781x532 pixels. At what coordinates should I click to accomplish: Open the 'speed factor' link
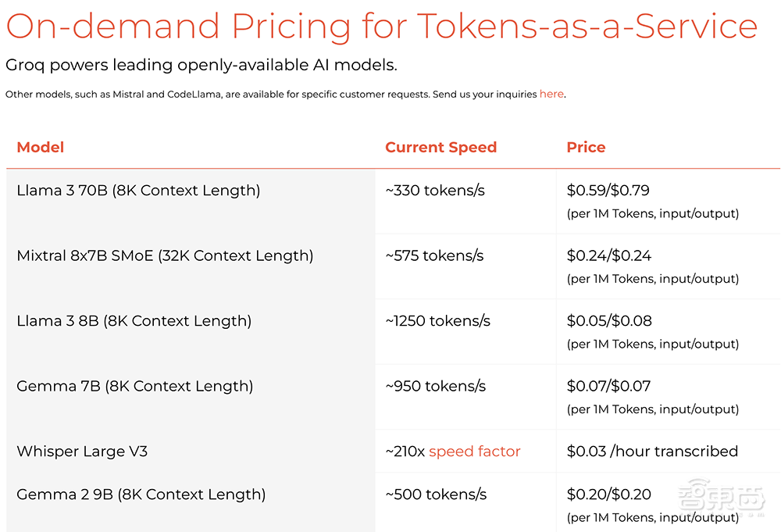point(474,452)
